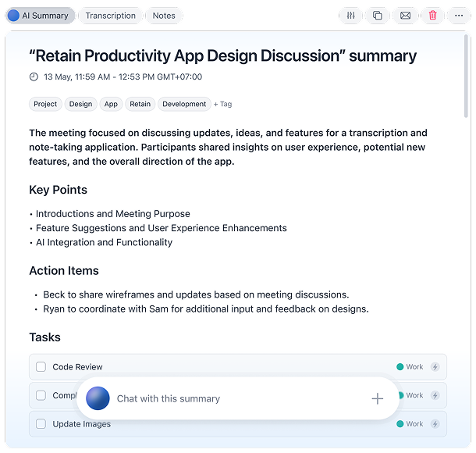Viewport: 476px width, 453px height.
Task: Select the Development tag
Action: [184, 104]
